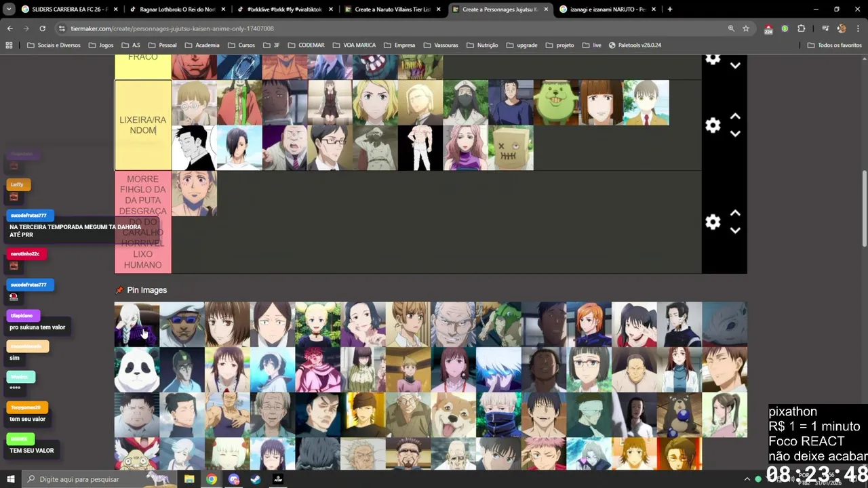Image resolution: width=868 pixels, height=488 pixels.
Task: Open the Sociais e Diversos bookmark folder
Action: (x=54, y=45)
